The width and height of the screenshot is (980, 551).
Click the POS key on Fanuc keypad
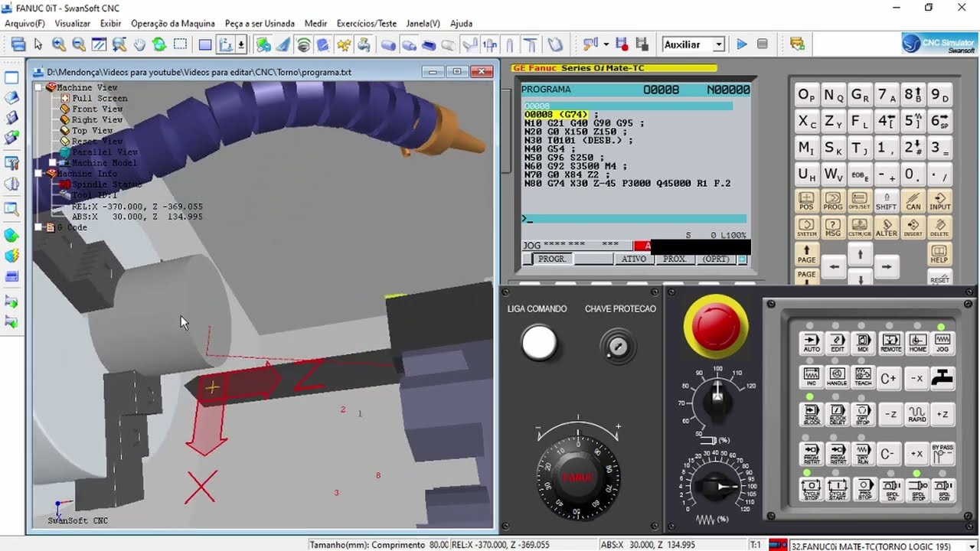pos(806,201)
